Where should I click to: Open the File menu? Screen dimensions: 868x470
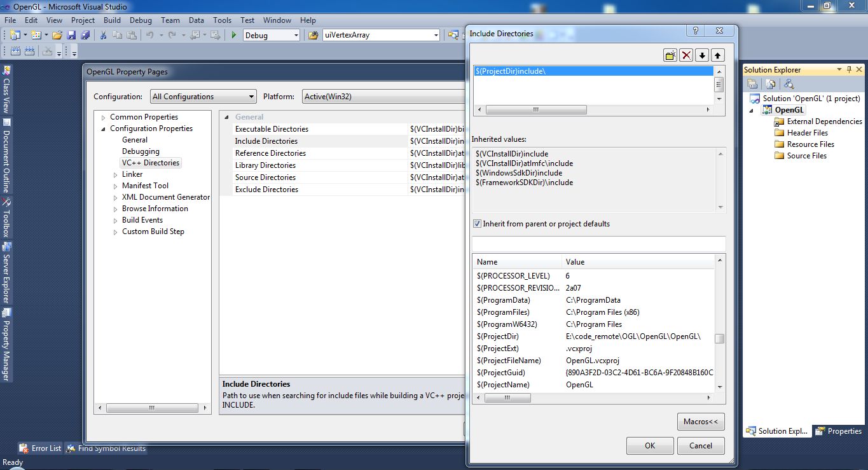10,20
